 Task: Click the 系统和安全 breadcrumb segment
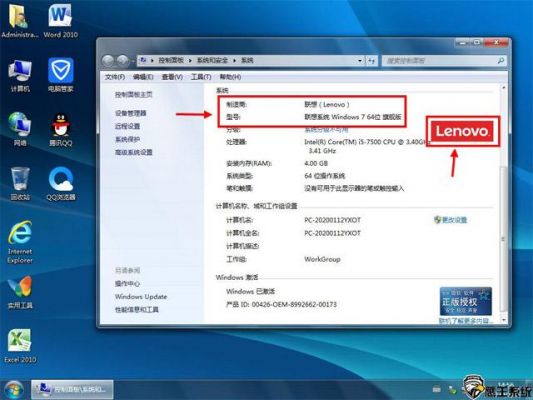(212, 60)
